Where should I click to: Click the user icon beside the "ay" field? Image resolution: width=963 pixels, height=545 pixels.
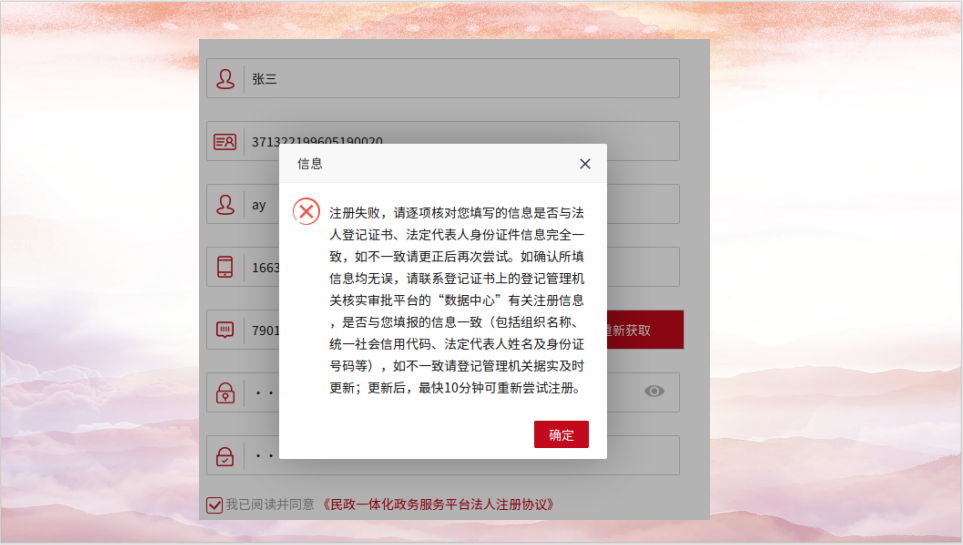point(226,204)
